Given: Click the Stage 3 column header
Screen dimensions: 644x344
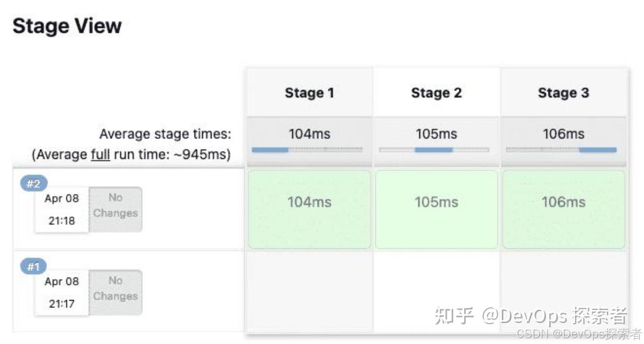Looking at the screenshot, I should (x=564, y=93).
